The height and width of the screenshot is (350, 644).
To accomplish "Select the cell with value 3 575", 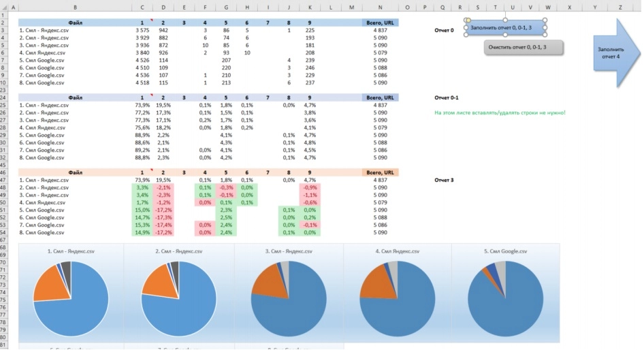I will pyautogui.click(x=142, y=31).
